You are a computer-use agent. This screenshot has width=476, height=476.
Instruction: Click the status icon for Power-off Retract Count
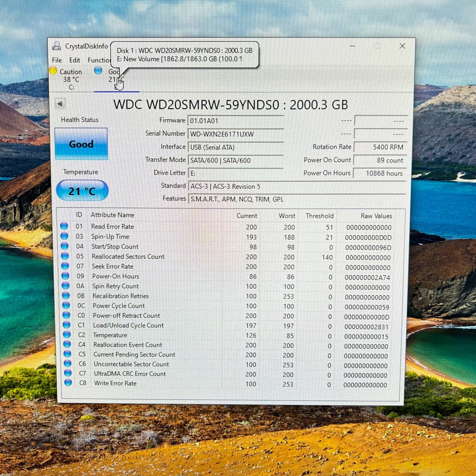66,315
